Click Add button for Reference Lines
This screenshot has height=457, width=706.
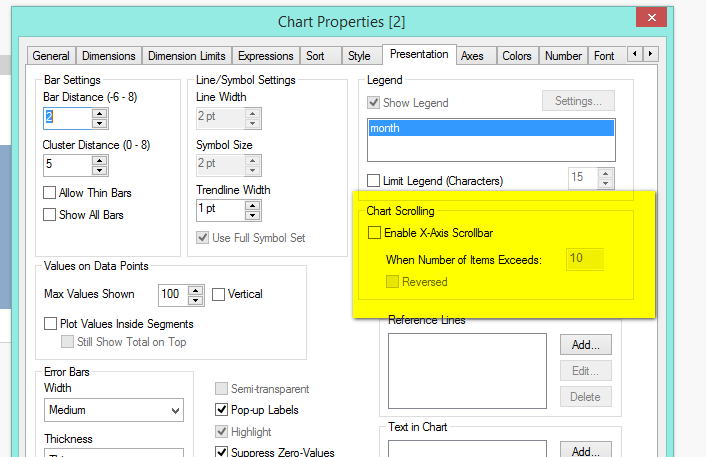585,345
